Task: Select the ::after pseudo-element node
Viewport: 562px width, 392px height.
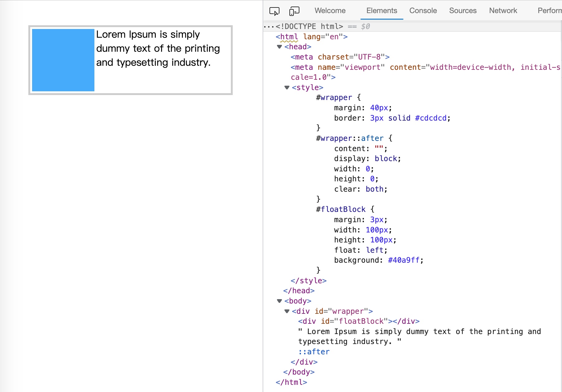Action: pos(314,352)
